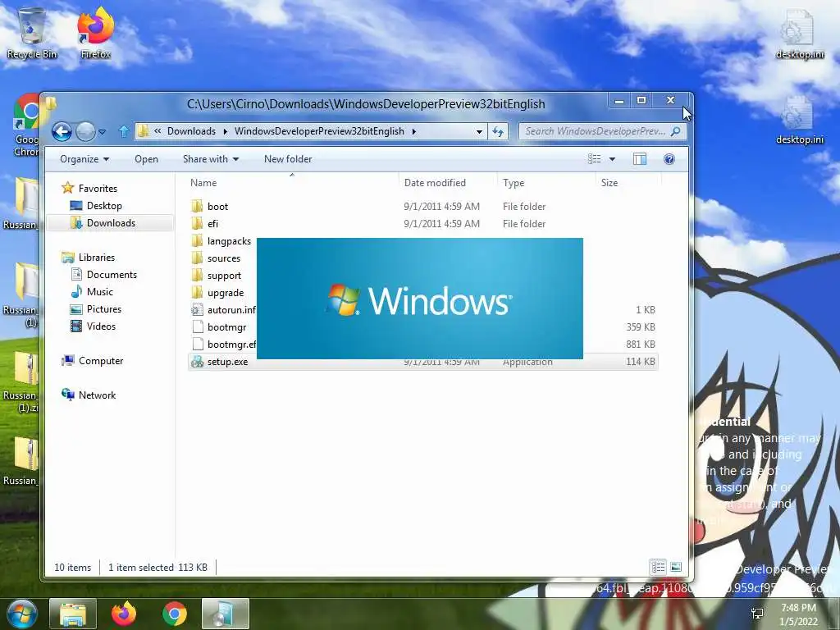Switch to details view in status bar
Viewport: 840px width, 630px height.
pos(658,567)
